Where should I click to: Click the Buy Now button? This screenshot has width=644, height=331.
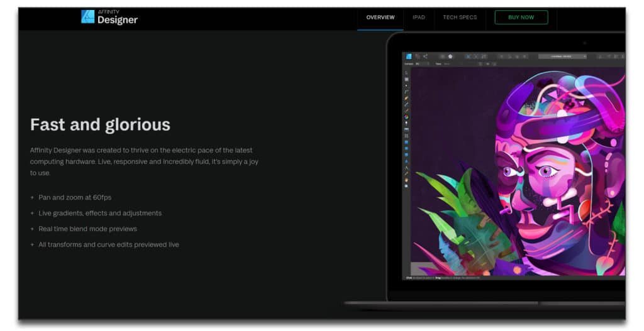click(x=521, y=17)
